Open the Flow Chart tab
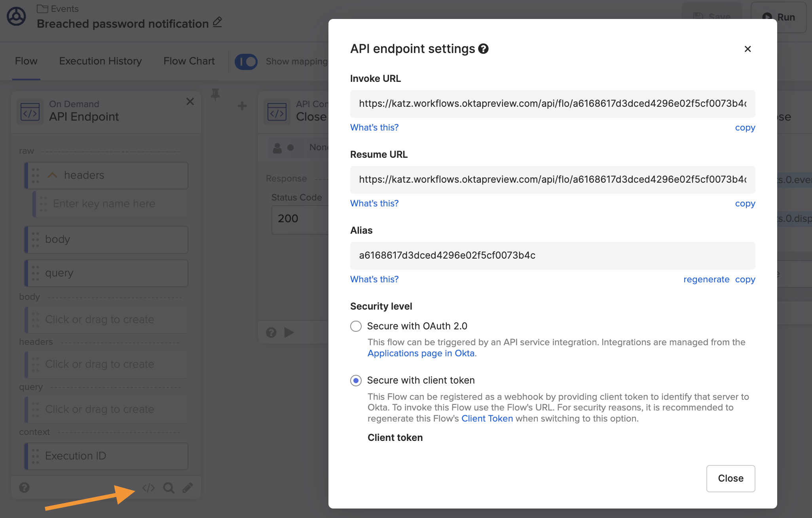Screen dimensions: 812x518 [189, 61]
